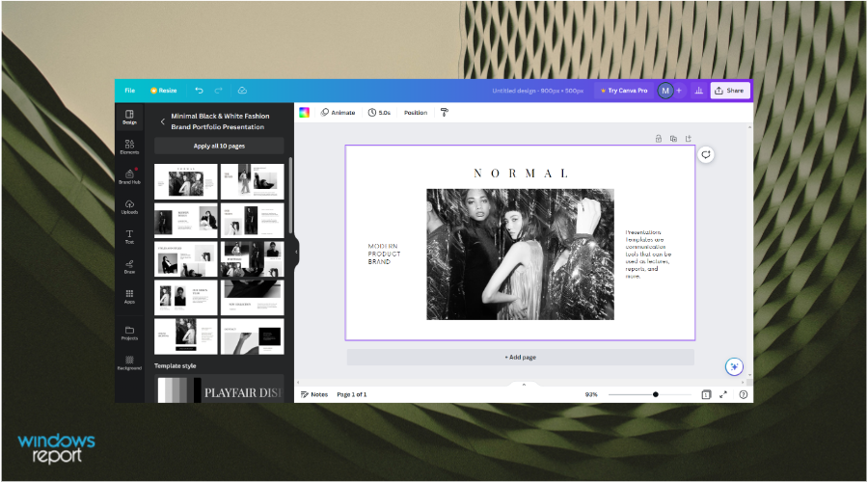Click the Modern Product Brand text on canvas

click(384, 254)
